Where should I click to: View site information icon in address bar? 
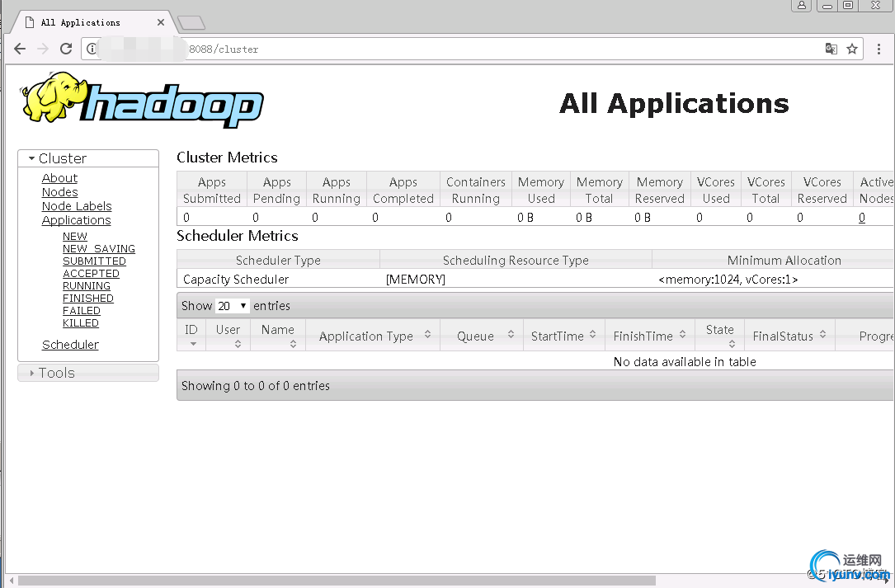click(x=92, y=49)
